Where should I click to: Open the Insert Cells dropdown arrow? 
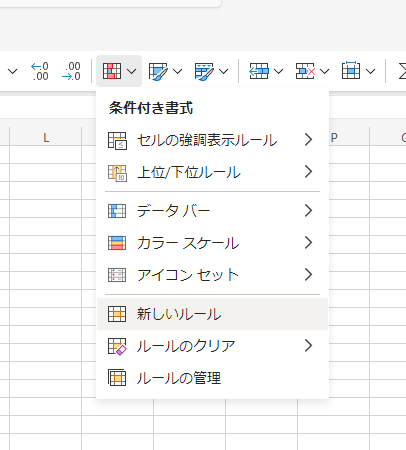(x=278, y=71)
